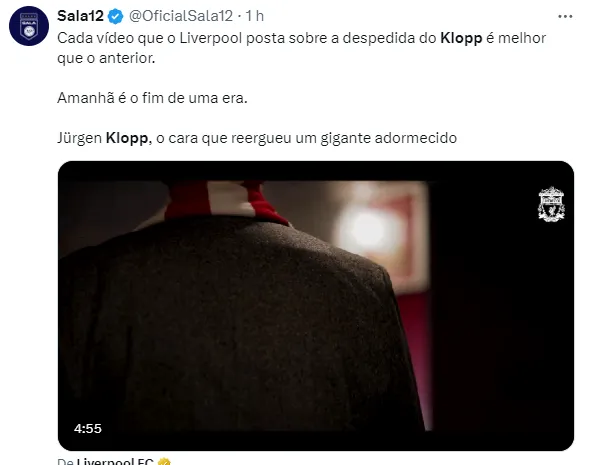Click the 4:55 video duration label
590x465 pixels.
[88, 429]
